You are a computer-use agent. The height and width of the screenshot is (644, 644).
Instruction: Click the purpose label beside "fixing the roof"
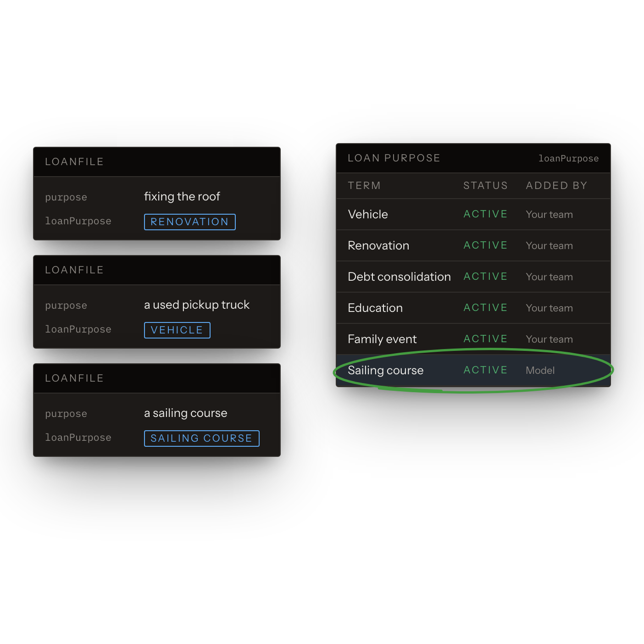tap(66, 198)
